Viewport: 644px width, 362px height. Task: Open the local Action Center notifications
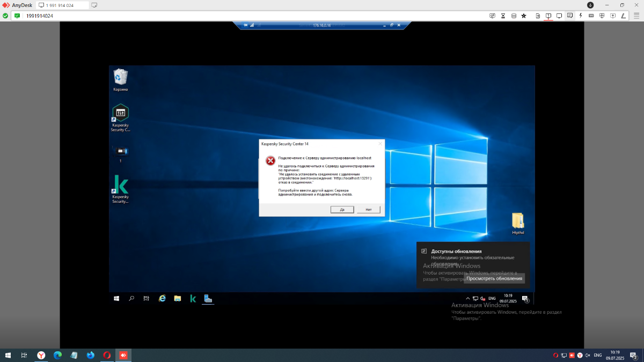(634, 355)
